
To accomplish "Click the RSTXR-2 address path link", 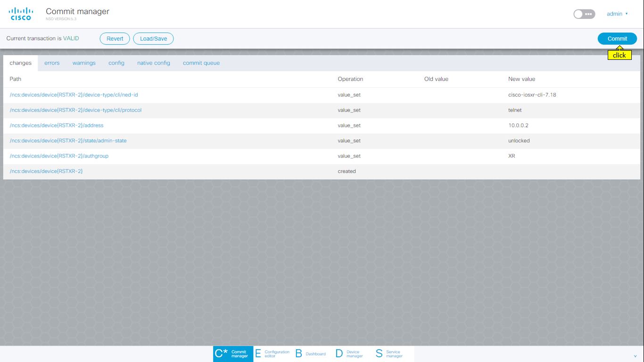I will [x=57, y=125].
